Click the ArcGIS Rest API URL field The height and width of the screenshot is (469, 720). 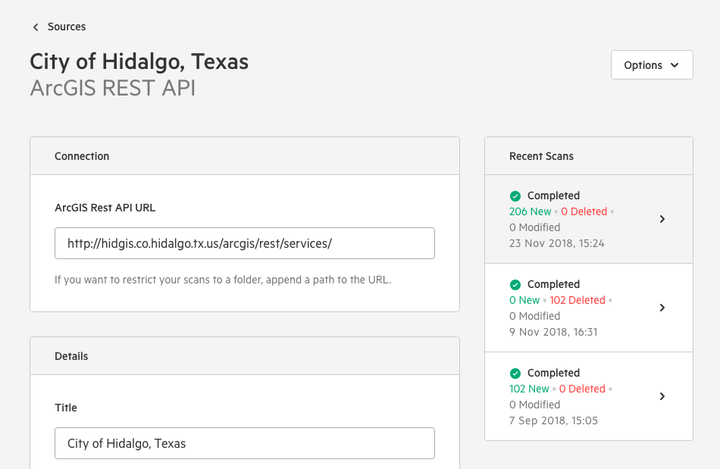pyautogui.click(x=245, y=243)
